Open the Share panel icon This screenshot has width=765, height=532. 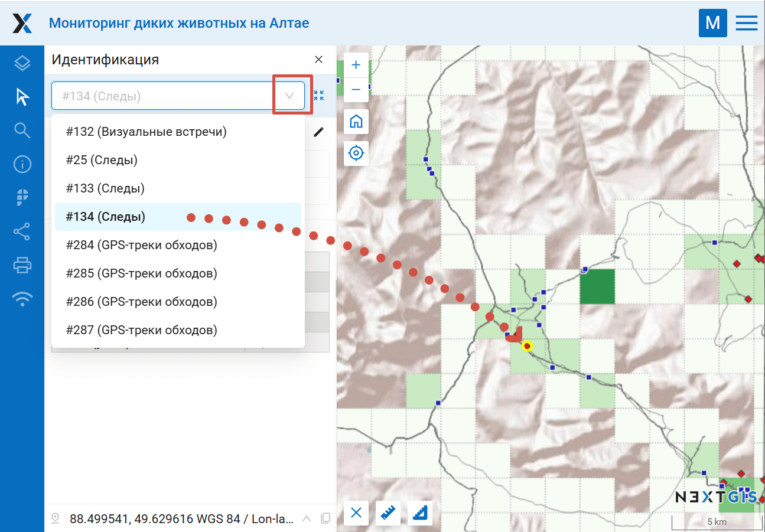22,231
